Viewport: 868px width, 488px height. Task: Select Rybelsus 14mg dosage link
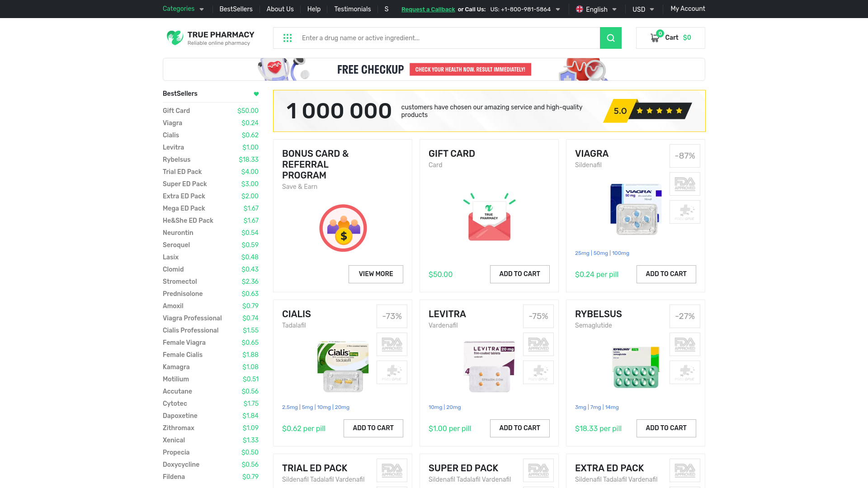click(612, 408)
